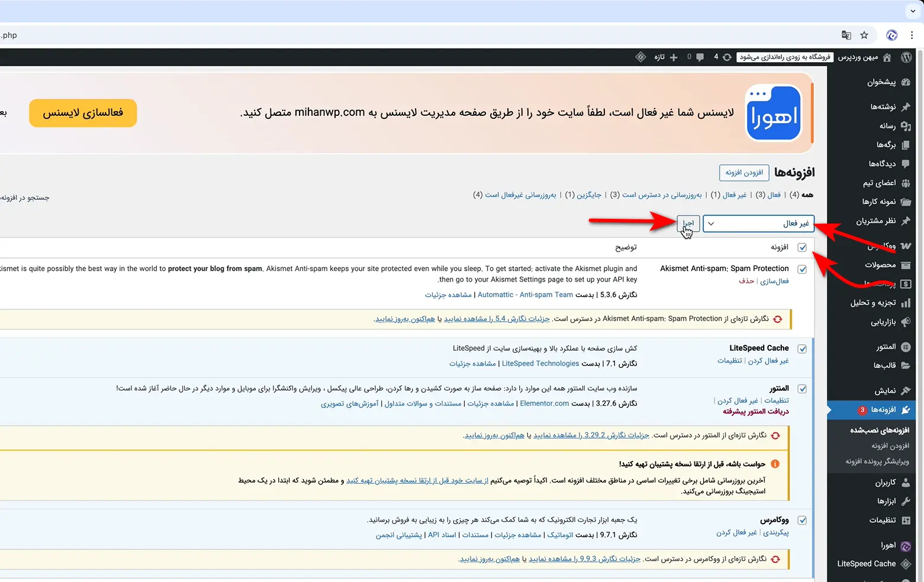Uncheck the Akismet Anti-spam plugin checkbox
The image size is (924, 582).
(802, 269)
